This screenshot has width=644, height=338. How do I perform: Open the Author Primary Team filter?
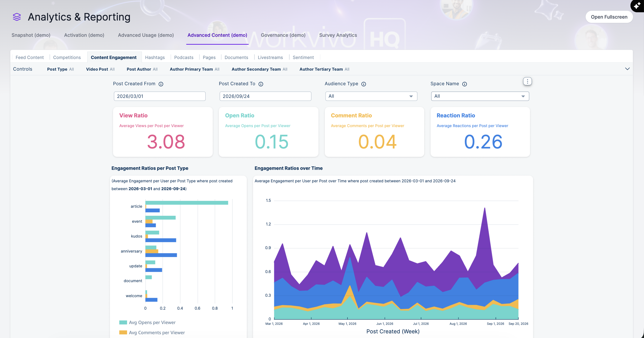[x=195, y=69]
